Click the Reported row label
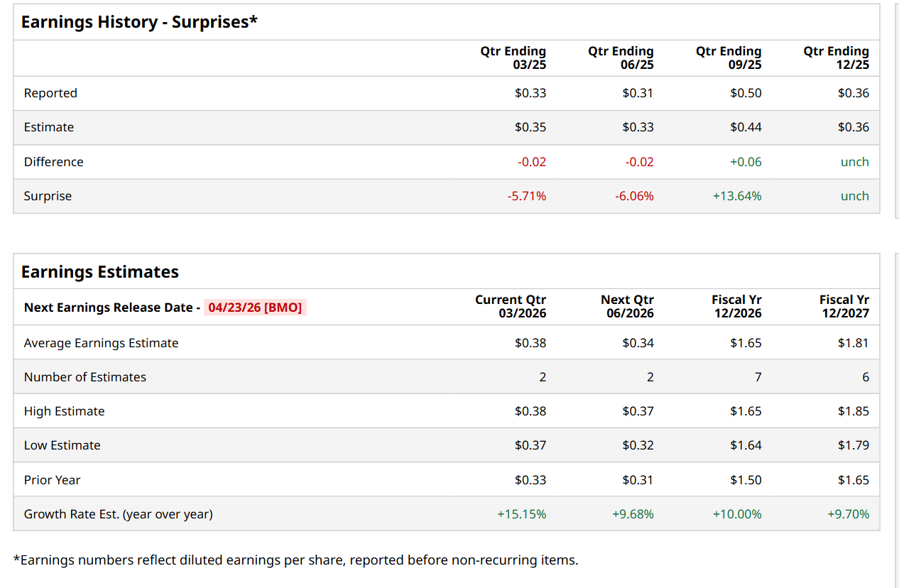 [x=50, y=93]
